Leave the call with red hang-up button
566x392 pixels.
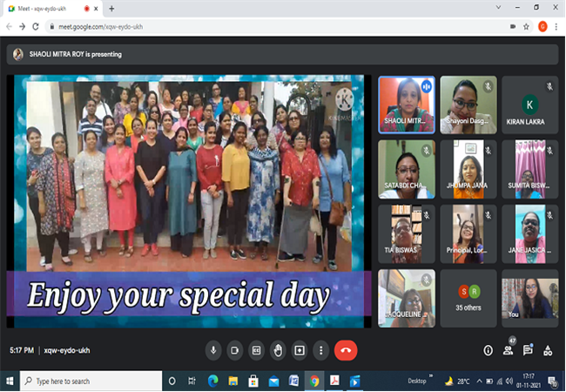tap(346, 350)
